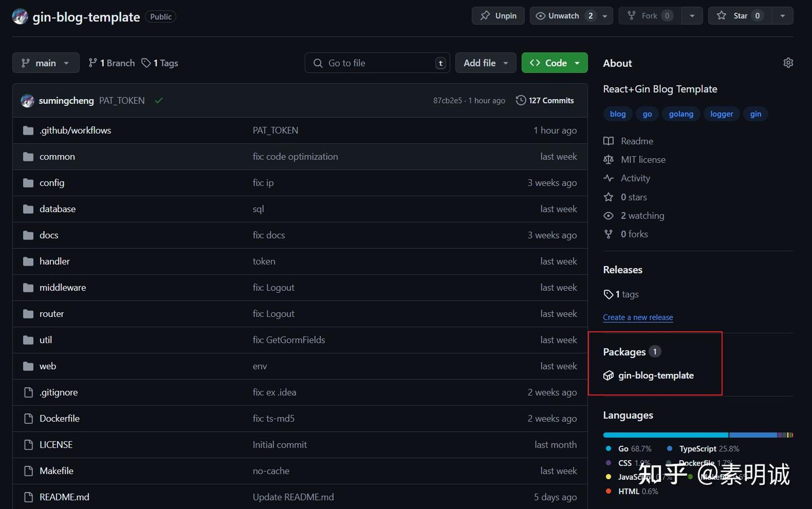Click the web folder icon
The image size is (812, 509).
pyautogui.click(x=28, y=366)
